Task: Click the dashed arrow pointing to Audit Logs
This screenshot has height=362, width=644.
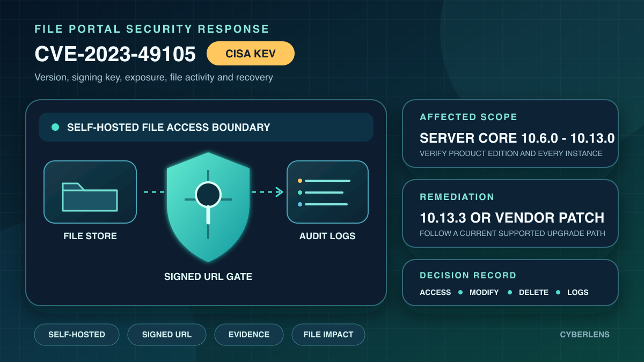Action: tap(267, 192)
